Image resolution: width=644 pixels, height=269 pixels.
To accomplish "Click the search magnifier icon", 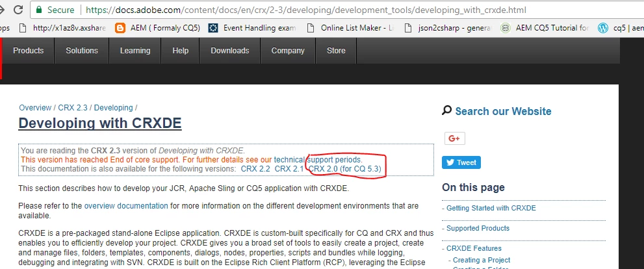I will [446, 110].
